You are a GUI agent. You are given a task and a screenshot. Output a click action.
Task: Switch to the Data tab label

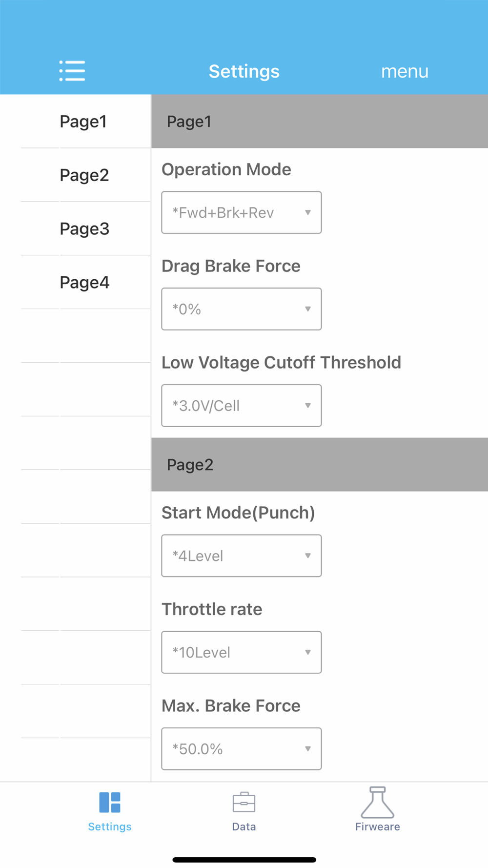pyautogui.click(x=244, y=827)
